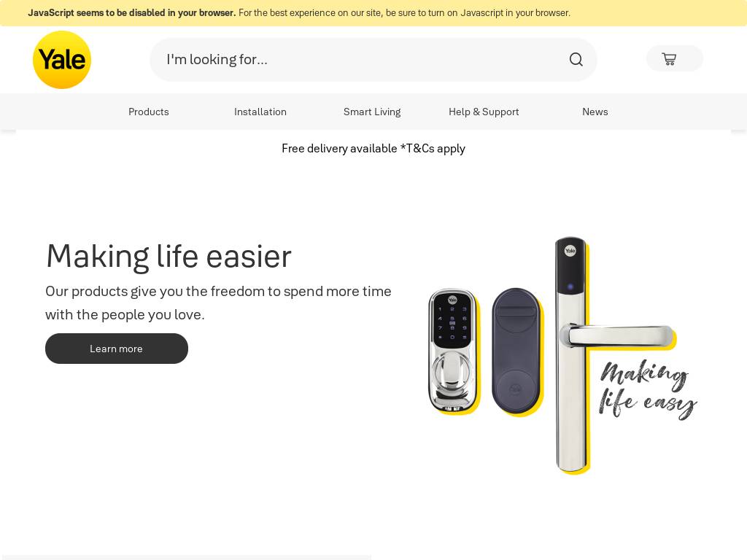The image size is (747, 560).
Task: Click the blue indicator light on handle
Action: click(570, 287)
